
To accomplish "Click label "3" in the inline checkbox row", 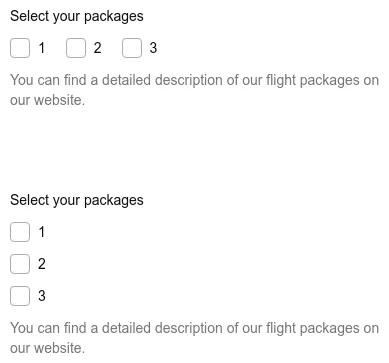I will coord(153,48).
